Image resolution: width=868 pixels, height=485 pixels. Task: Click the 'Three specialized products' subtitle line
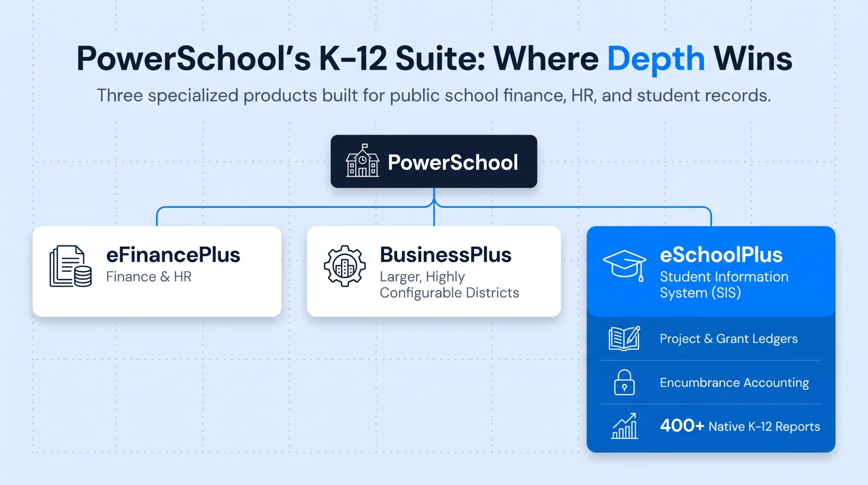point(434,95)
